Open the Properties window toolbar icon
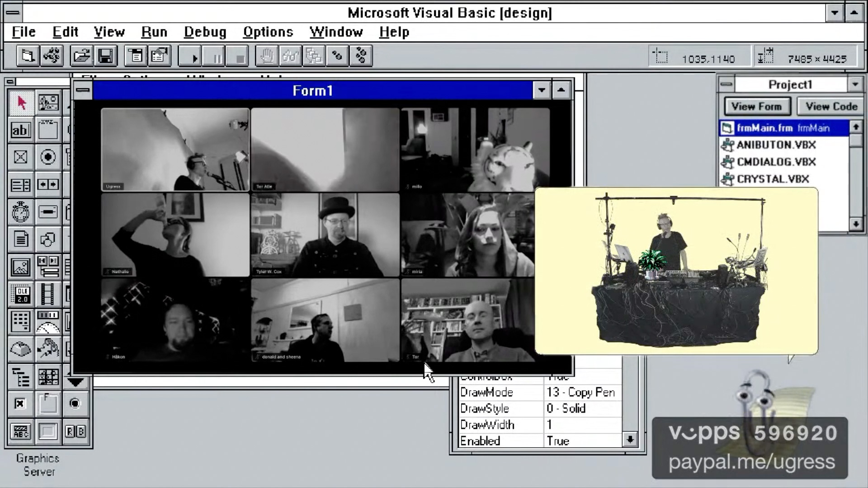Image resolution: width=868 pixels, height=488 pixels. tap(160, 56)
